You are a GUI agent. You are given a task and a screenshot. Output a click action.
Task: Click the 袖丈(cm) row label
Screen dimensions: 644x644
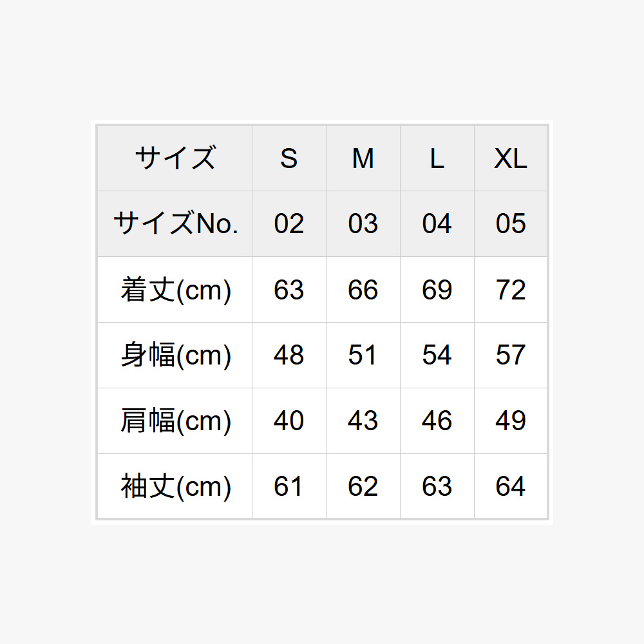click(x=175, y=486)
